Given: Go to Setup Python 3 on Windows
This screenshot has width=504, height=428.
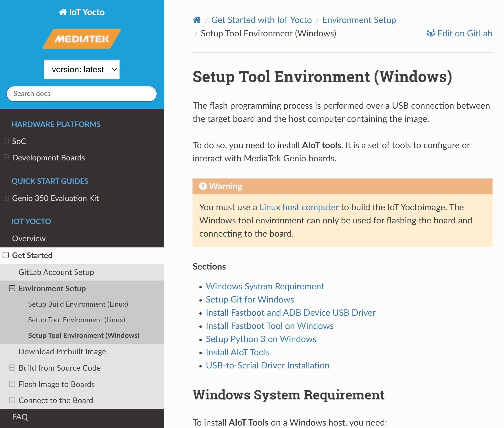Looking at the screenshot, I should point(261,339).
